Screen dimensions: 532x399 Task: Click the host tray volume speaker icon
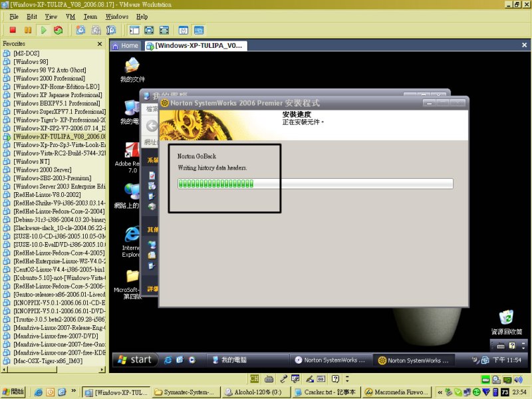tap(518, 379)
